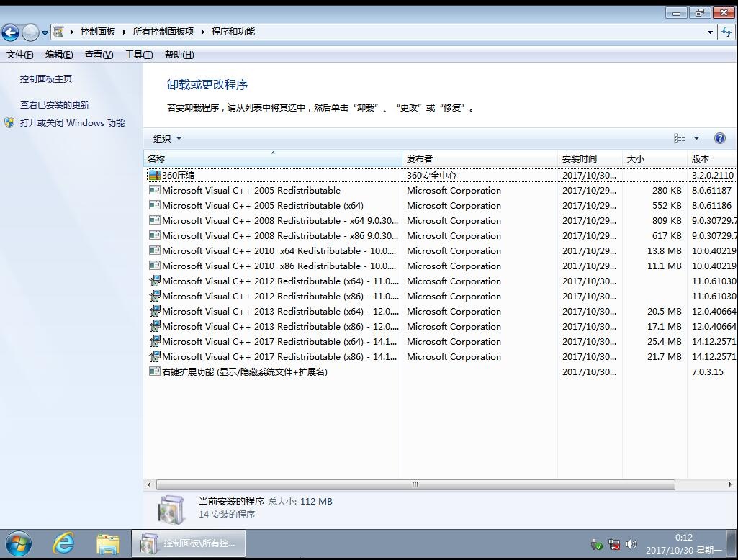Open address bar history dropdown

pos(710,32)
